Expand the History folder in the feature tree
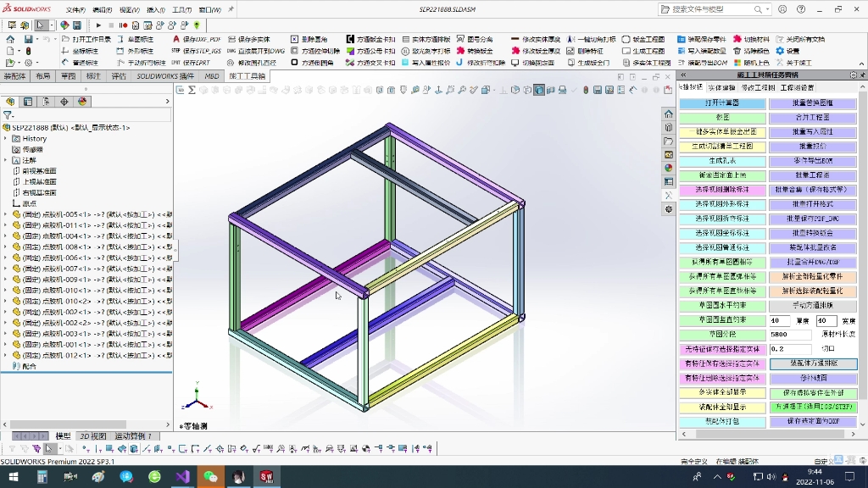The height and width of the screenshot is (488, 868). tap(6, 139)
